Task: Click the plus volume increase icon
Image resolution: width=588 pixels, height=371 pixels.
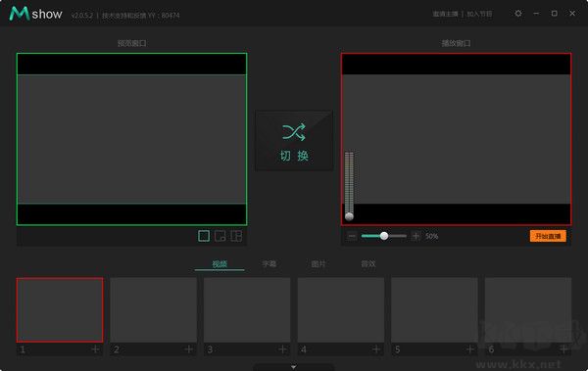Action: click(416, 236)
